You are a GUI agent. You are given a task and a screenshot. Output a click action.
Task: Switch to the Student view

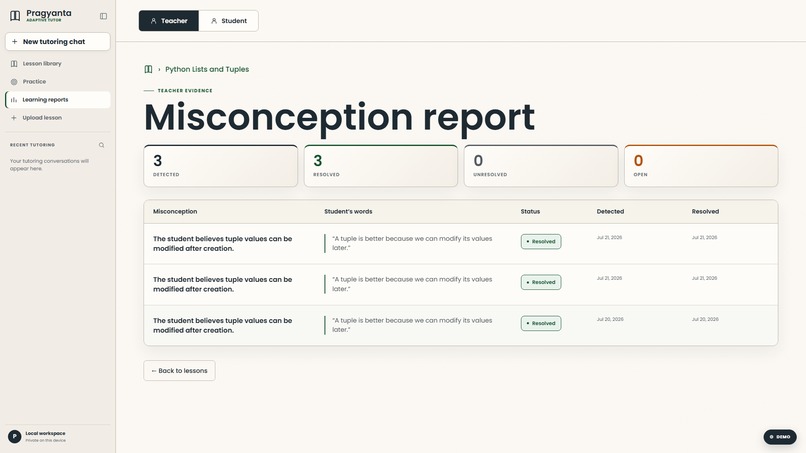[x=229, y=21]
